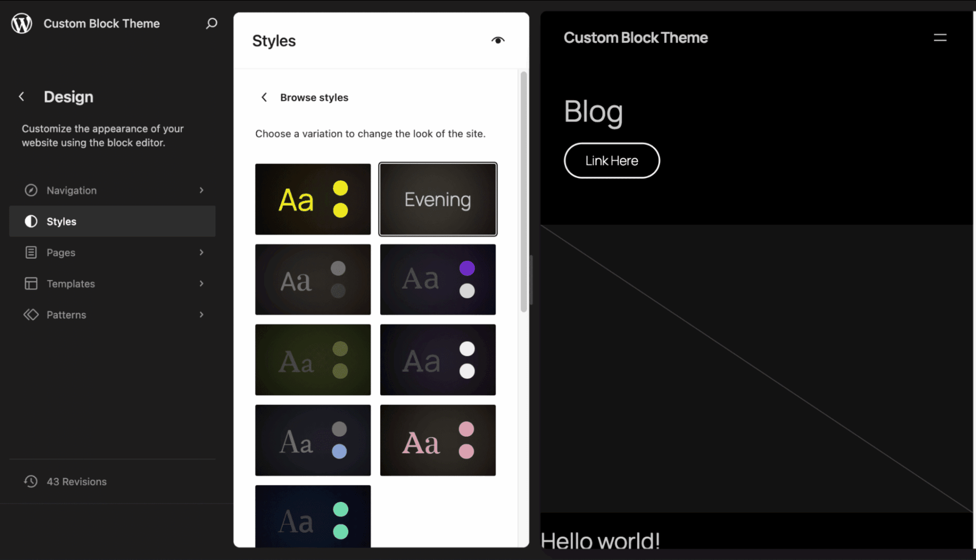This screenshot has height=560, width=976.
Task: Open Templates from the sidebar
Action: 71,284
